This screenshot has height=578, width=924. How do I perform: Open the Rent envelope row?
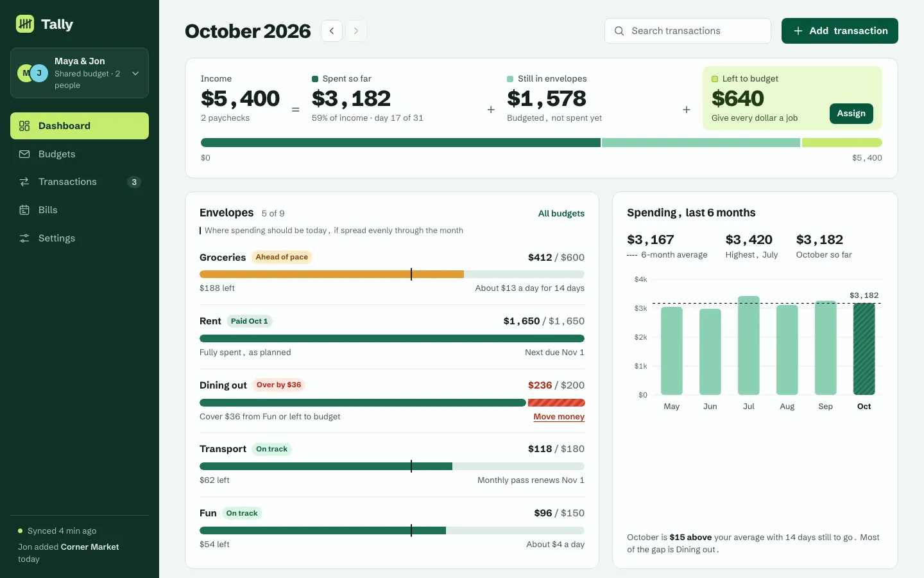pyautogui.click(x=392, y=337)
